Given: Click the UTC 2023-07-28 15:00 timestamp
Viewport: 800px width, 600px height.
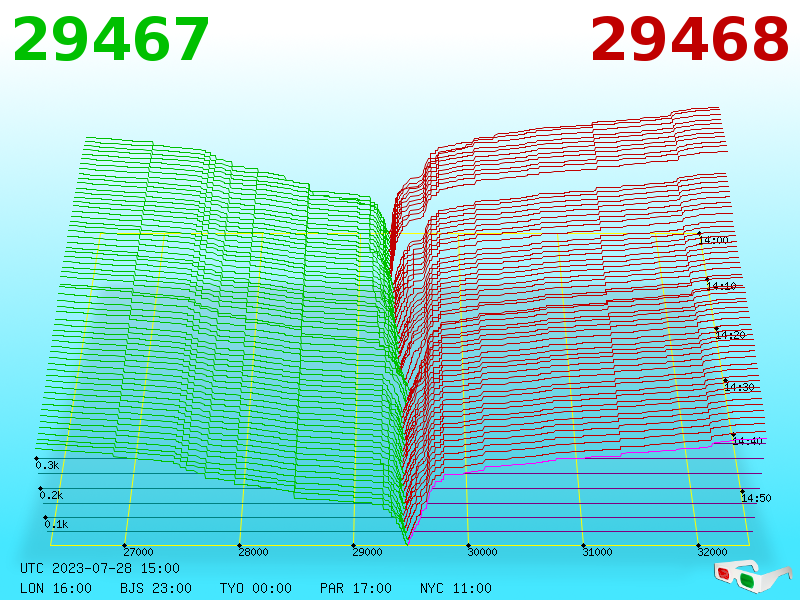Looking at the screenshot, I should pos(100,568).
